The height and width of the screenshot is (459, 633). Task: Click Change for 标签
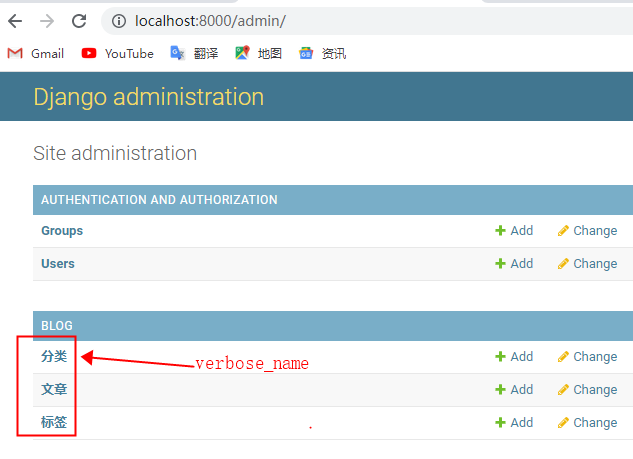[x=587, y=423]
